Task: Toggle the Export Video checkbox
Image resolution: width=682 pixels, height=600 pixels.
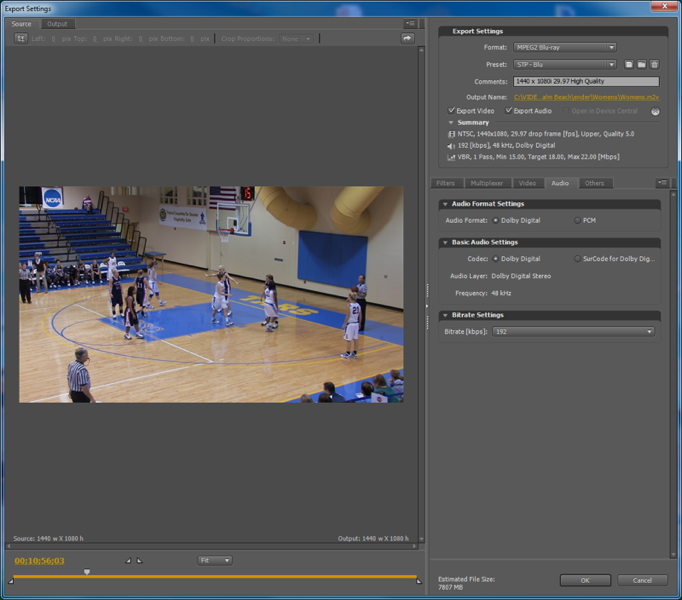Action: (451, 111)
